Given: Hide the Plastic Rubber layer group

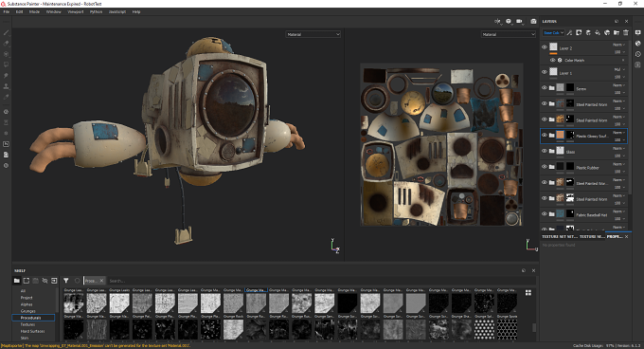Looking at the screenshot, I should tap(545, 167).
